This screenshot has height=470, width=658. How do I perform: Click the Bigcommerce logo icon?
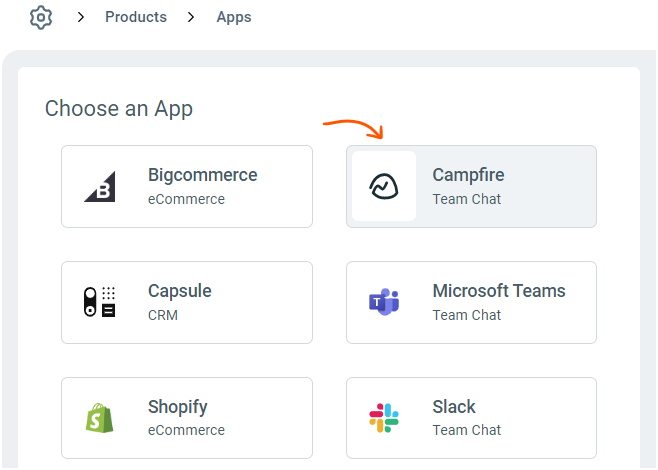coord(100,186)
